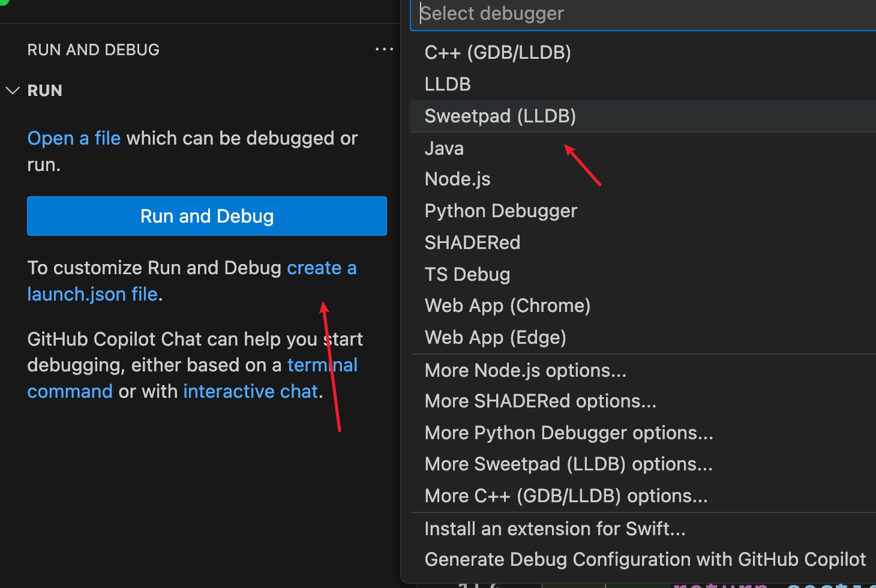Image resolution: width=876 pixels, height=588 pixels.
Task: Select Sweetpad (LLDB) debugger
Action: click(500, 116)
